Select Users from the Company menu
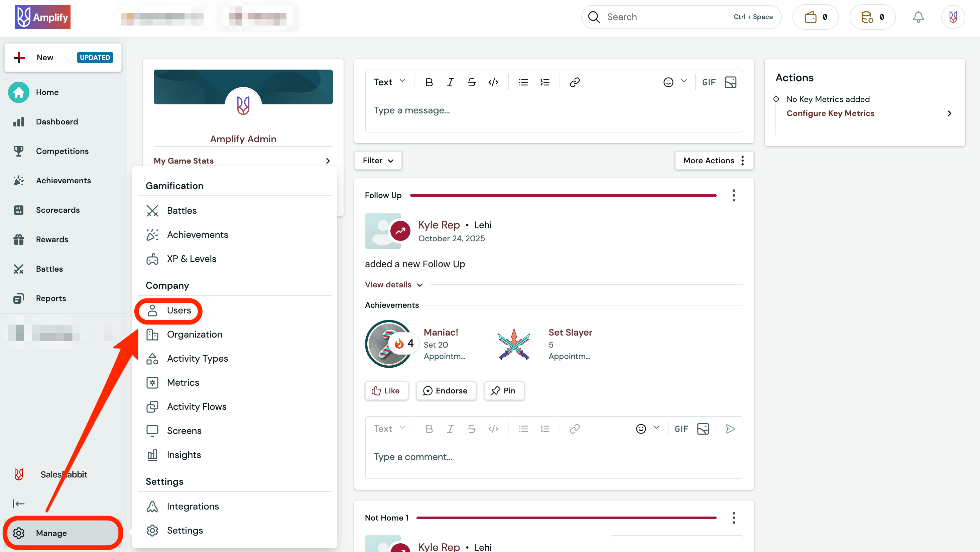 point(179,310)
